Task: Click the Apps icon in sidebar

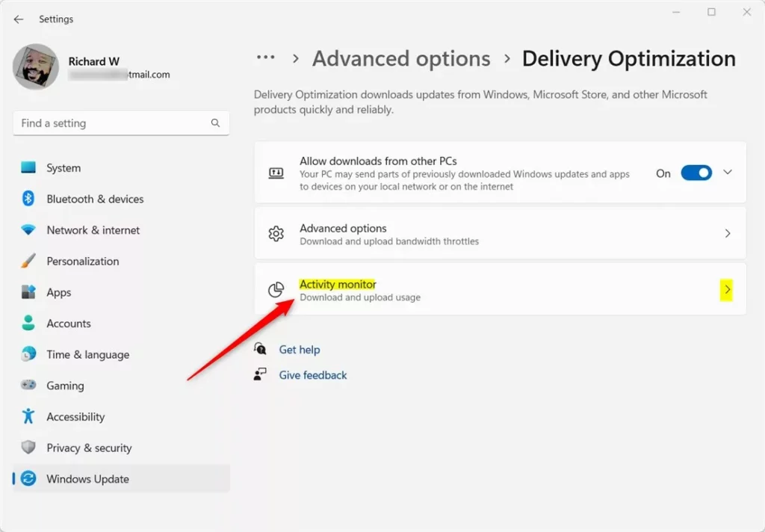Action: [x=28, y=292]
